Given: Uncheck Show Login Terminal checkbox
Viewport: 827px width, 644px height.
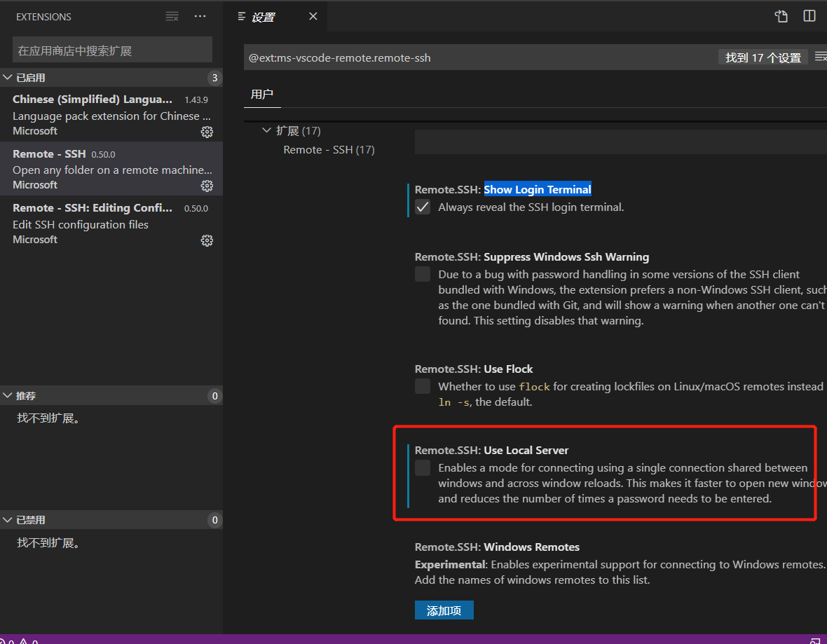Looking at the screenshot, I should [x=423, y=207].
